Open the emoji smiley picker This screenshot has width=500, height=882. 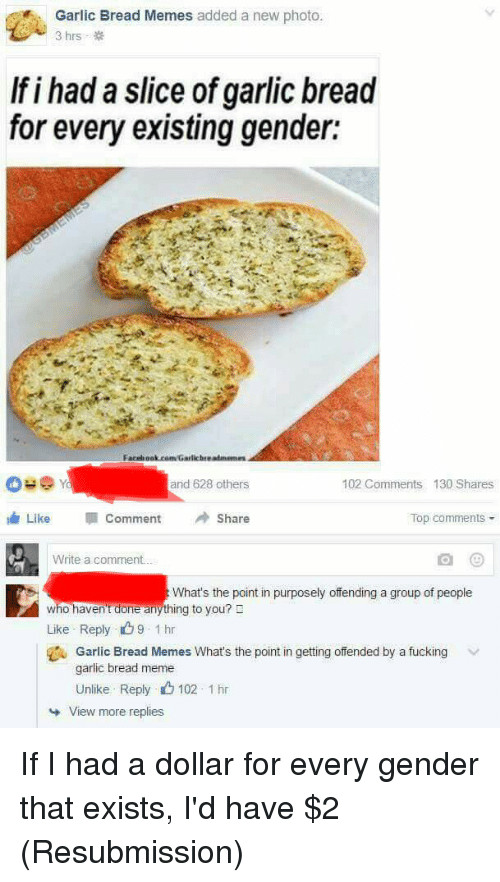pos(477,560)
